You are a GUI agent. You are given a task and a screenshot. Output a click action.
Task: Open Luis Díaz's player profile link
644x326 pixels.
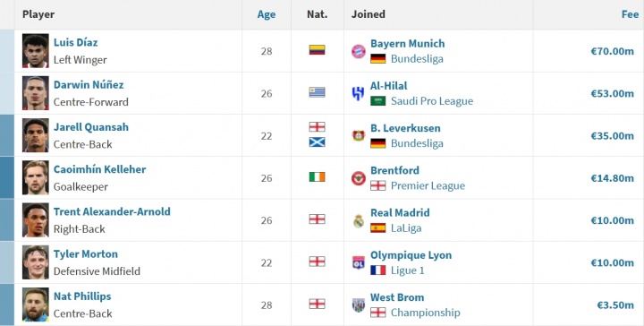75,42
